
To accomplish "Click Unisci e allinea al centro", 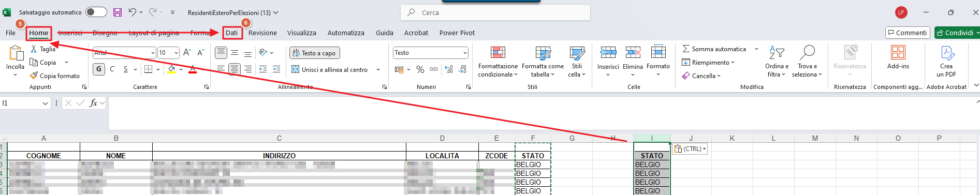I will (330, 69).
